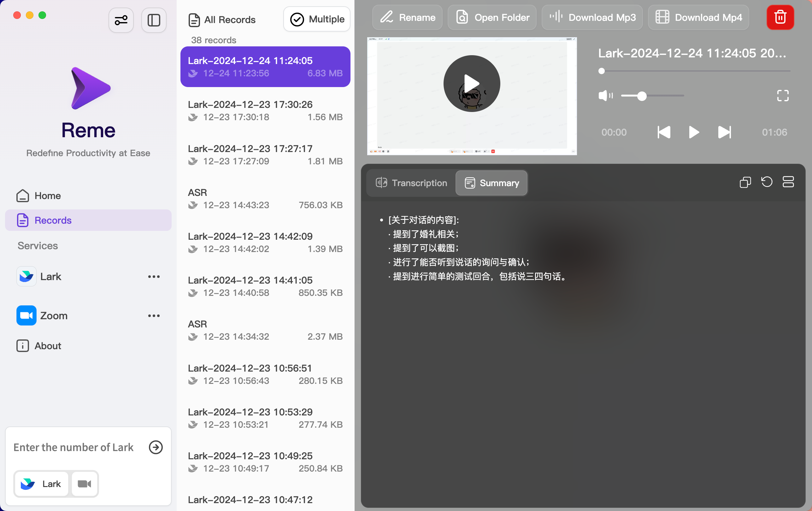Open Lark service options menu
Viewport: 812px width, 511px height.
coord(154,277)
